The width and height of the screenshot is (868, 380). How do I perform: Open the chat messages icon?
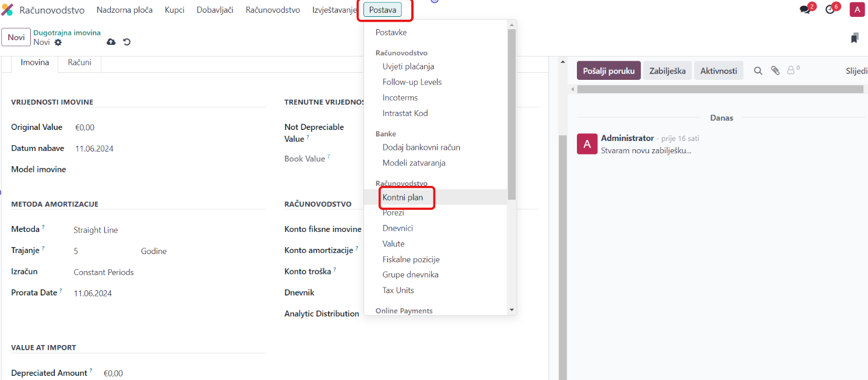pyautogui.click(x=806, y=10)
